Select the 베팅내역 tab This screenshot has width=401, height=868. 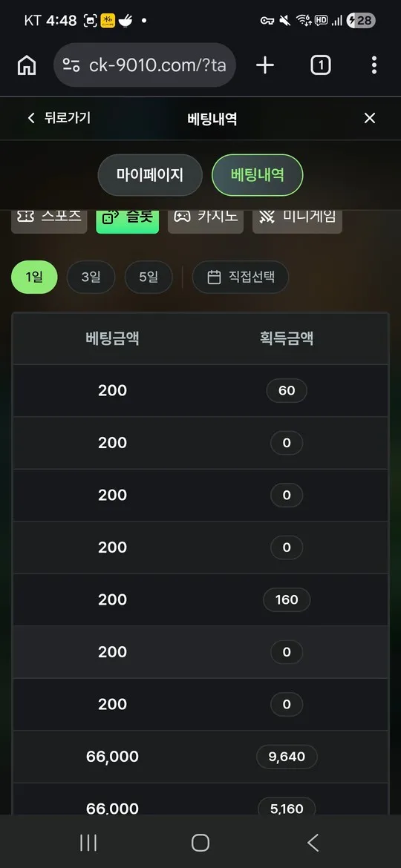pyautogui.click(x=258, y=175)
